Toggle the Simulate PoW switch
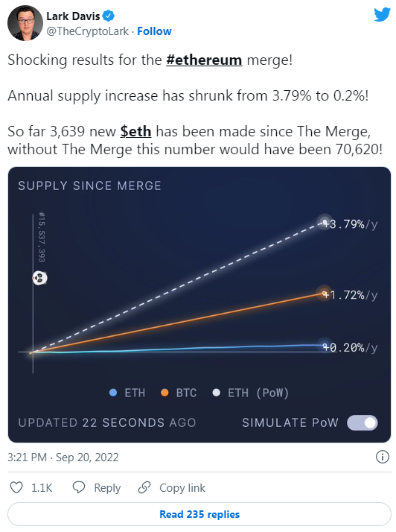Screen dimensions: 396x532 [362, 422]
